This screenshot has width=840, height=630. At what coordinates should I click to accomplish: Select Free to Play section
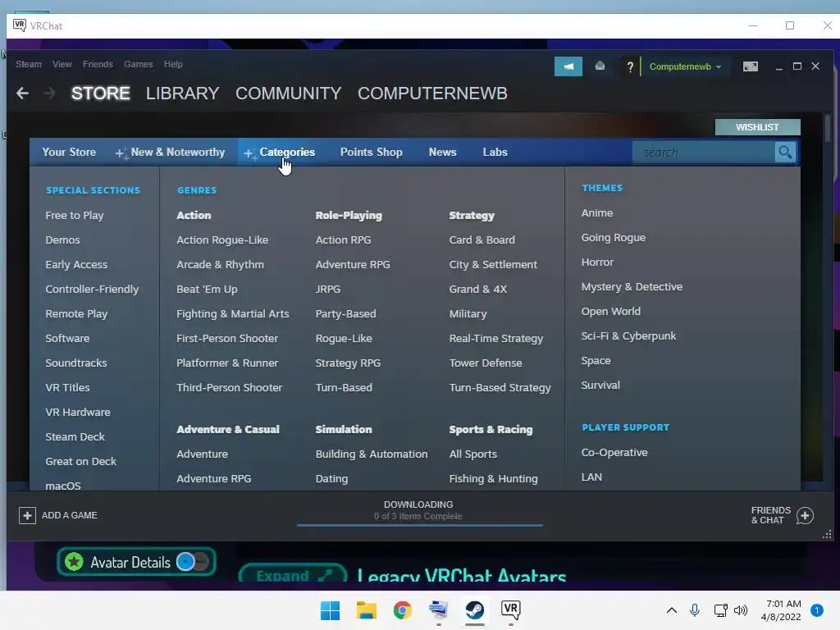75,216
